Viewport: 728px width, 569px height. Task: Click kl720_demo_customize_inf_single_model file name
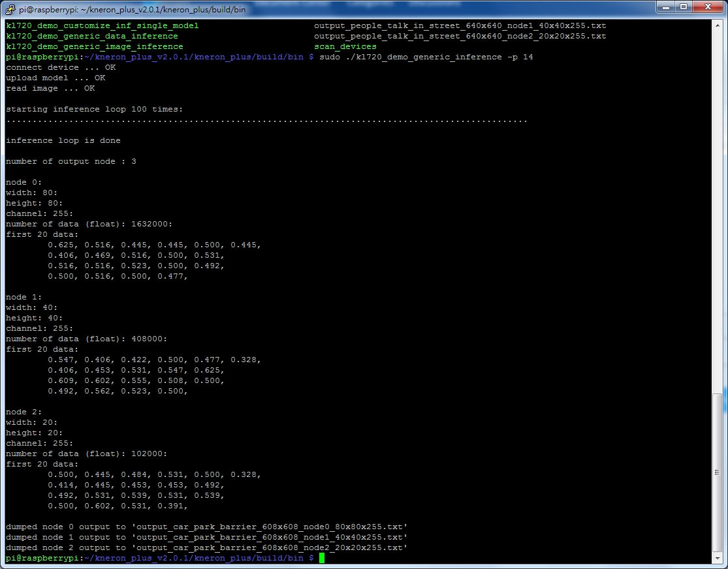(102, 25)
